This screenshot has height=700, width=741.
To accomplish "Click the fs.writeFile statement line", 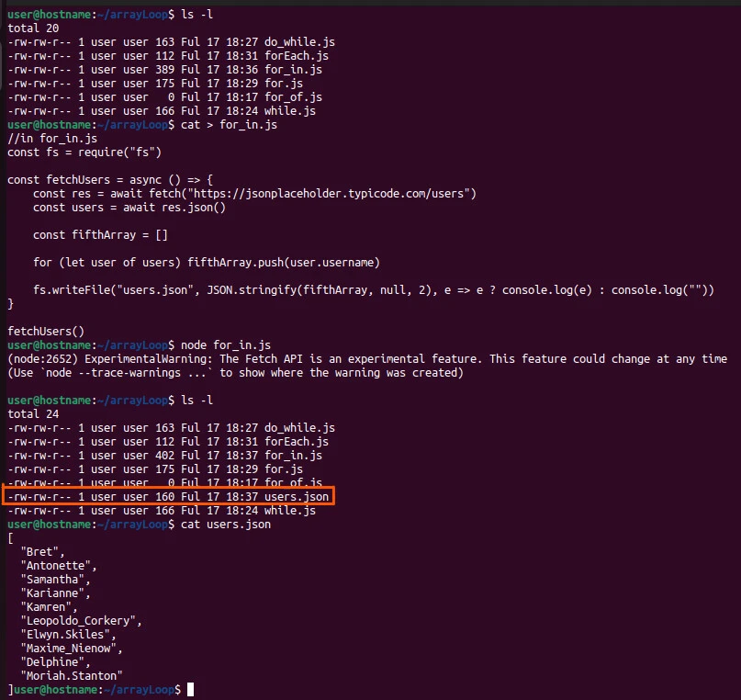I will [372, 290].
